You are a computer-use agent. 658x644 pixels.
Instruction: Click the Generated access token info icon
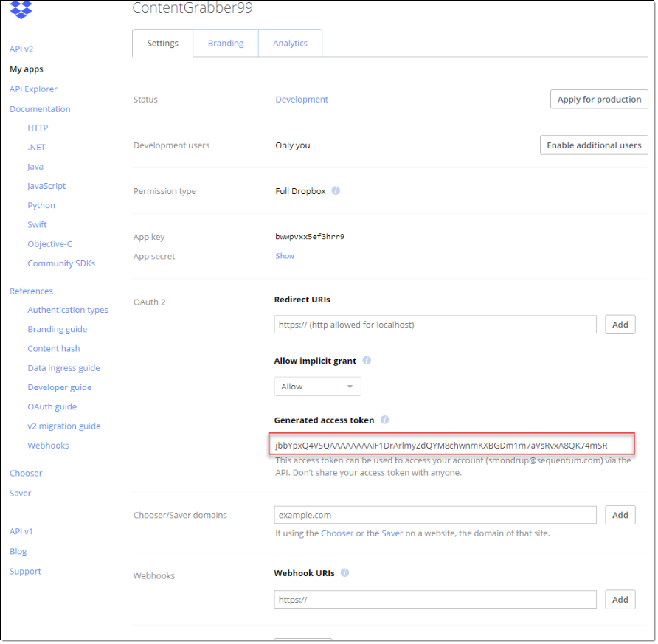[x=384, y=420]
